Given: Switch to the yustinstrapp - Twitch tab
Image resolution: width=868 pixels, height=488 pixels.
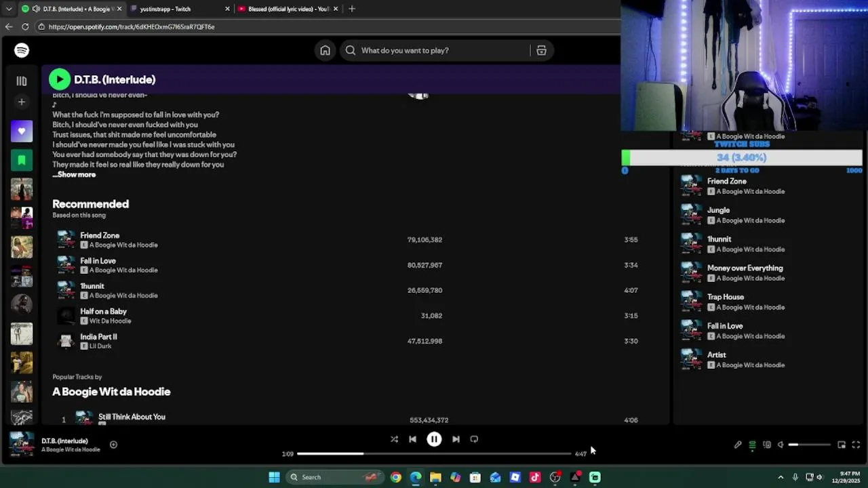Looking at the screenshot, I should pos(180,9).
